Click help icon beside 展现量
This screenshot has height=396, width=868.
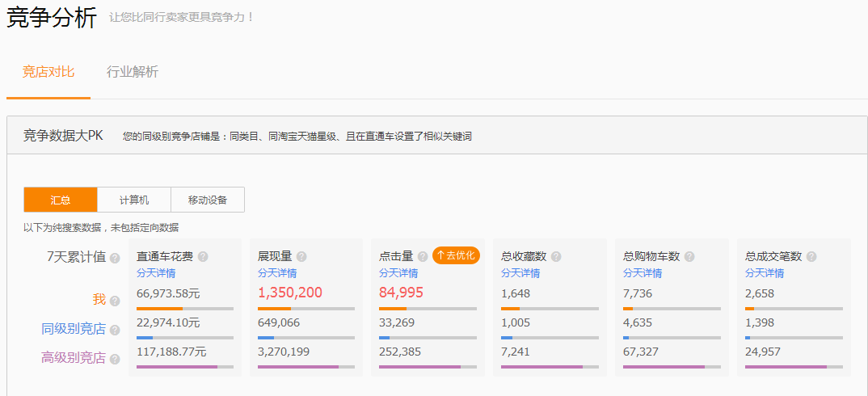[301, 256]
